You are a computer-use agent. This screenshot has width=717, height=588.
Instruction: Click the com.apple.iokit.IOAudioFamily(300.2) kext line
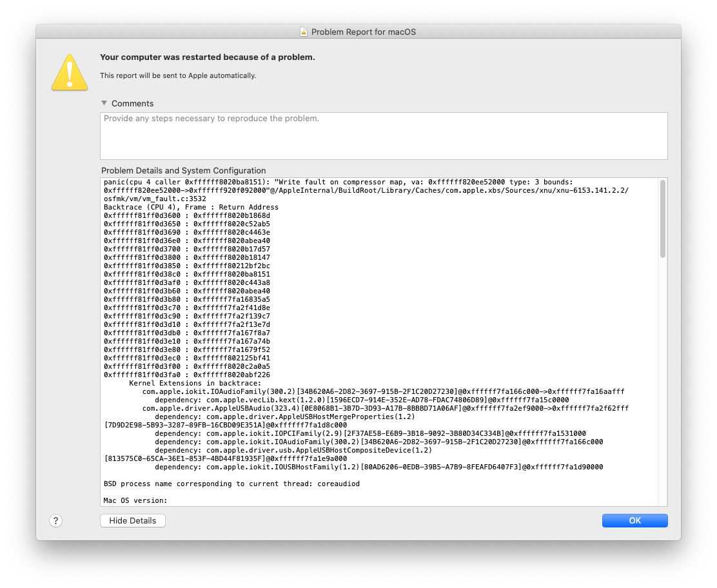[x=383, y=391]
